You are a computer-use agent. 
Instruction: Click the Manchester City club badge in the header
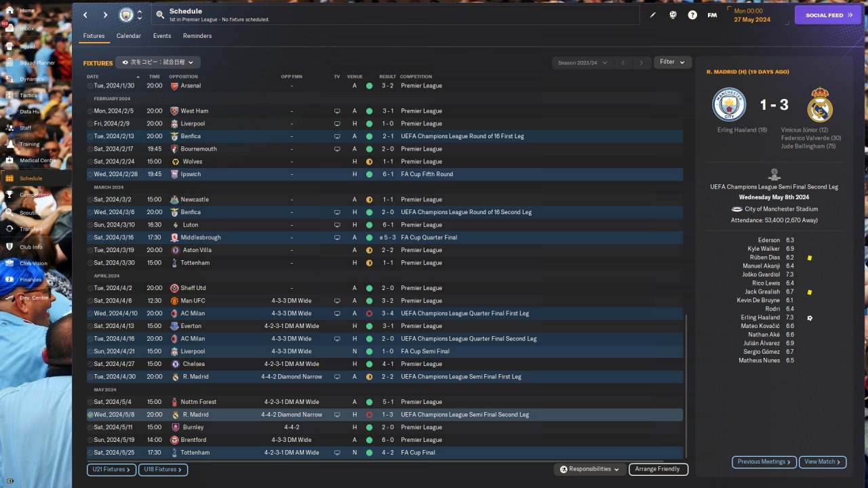[126, 15]
